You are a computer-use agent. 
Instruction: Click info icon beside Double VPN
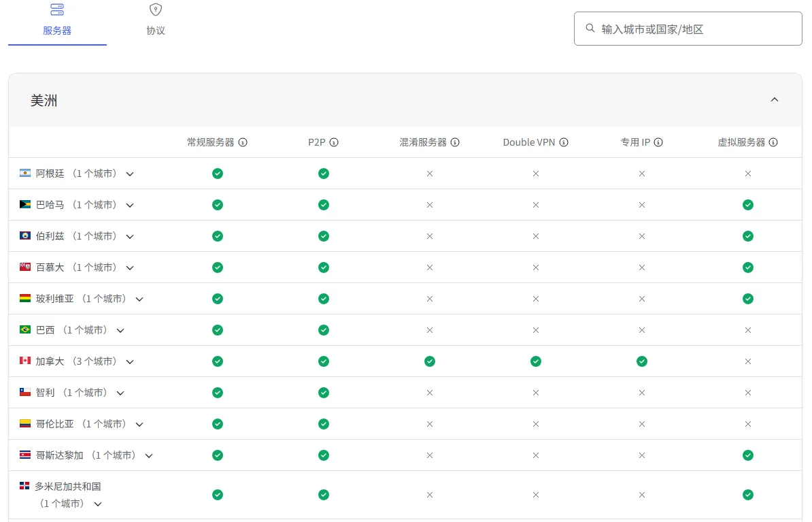564,143
